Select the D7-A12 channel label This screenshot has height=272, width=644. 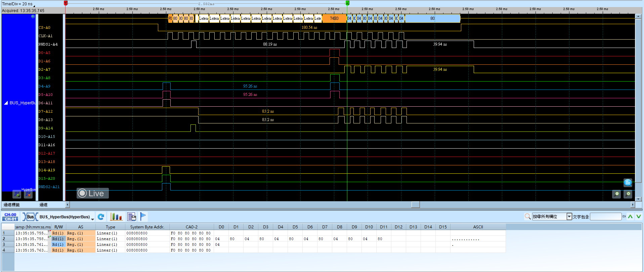(x=45, y=111)
